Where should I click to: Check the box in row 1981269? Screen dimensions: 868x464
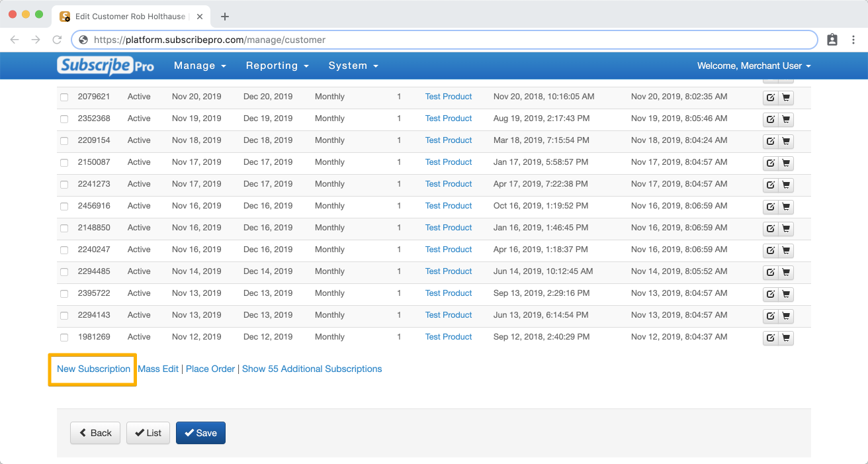click(64, 338)
